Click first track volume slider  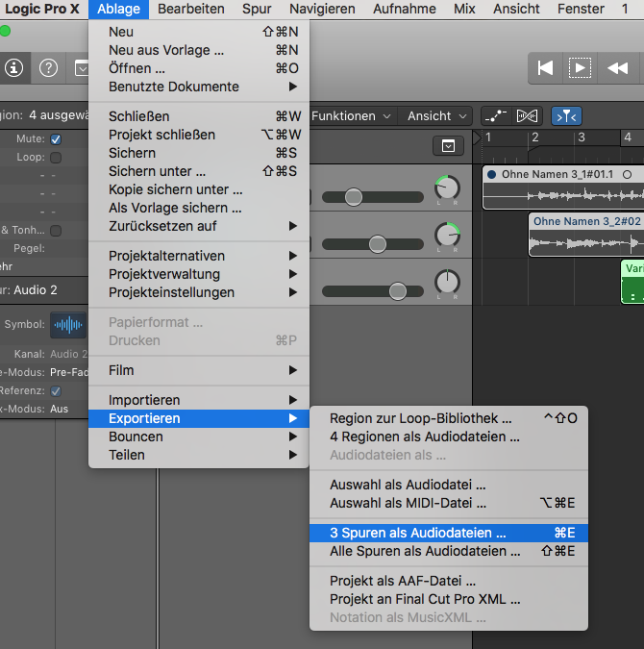(373, 197)
